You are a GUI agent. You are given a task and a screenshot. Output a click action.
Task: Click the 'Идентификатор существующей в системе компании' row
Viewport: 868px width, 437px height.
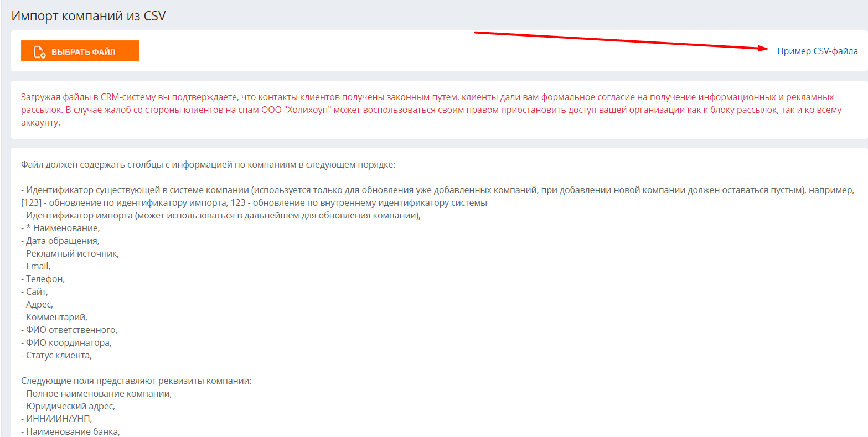coord(438,196)
